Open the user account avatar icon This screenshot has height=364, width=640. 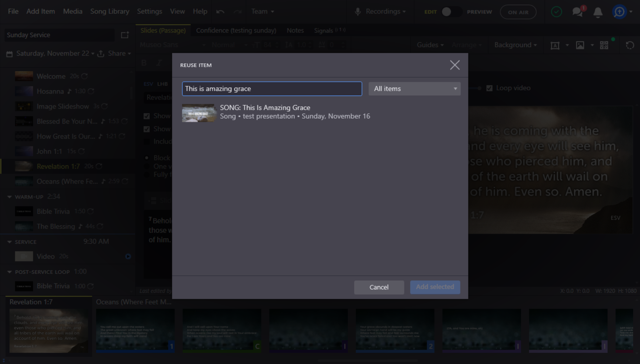point(619,12)
